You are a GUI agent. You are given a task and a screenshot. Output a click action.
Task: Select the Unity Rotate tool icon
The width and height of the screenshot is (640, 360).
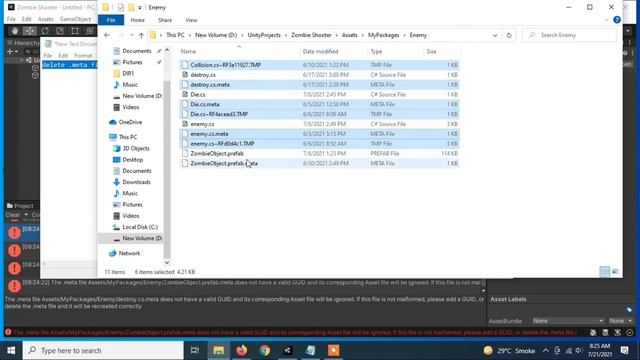click(x=45, y=31)
